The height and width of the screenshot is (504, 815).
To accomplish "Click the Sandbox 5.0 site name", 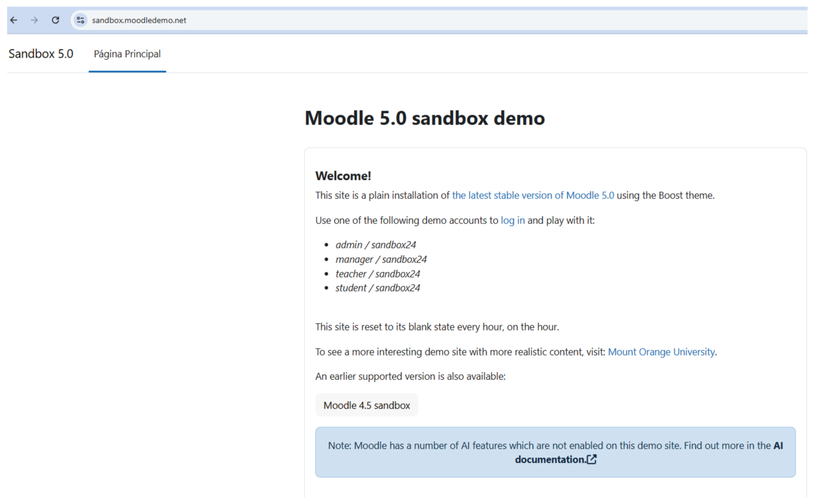I will (x=41, y=54).
